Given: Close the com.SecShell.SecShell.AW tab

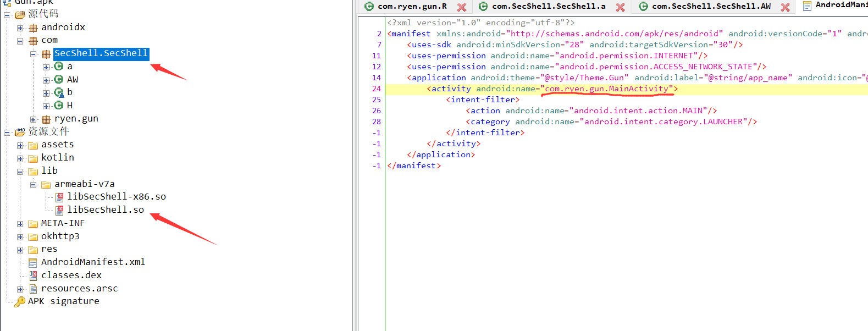Looking at the screenshot, I should coord(786,7).
